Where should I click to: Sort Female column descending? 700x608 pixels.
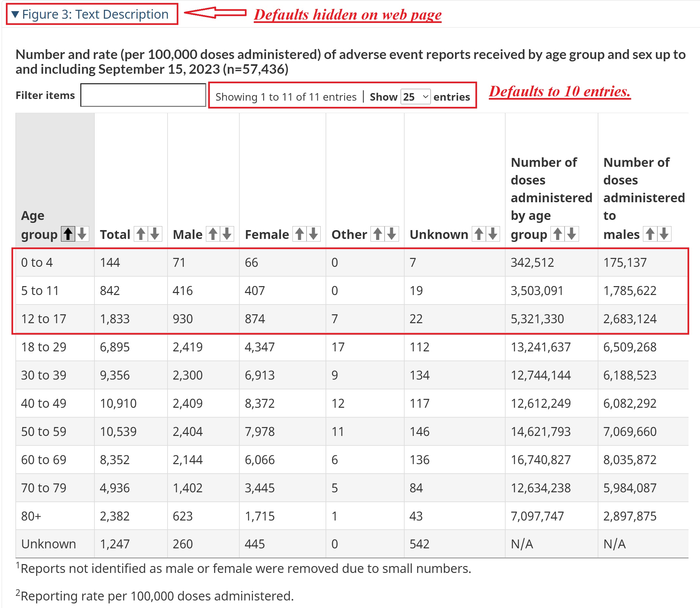point(313,234)
